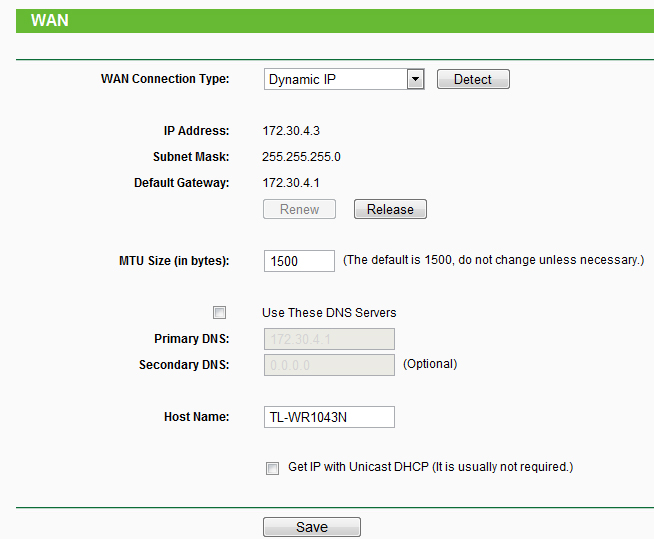Click the Host Name text field

click(x=329, y=417)
